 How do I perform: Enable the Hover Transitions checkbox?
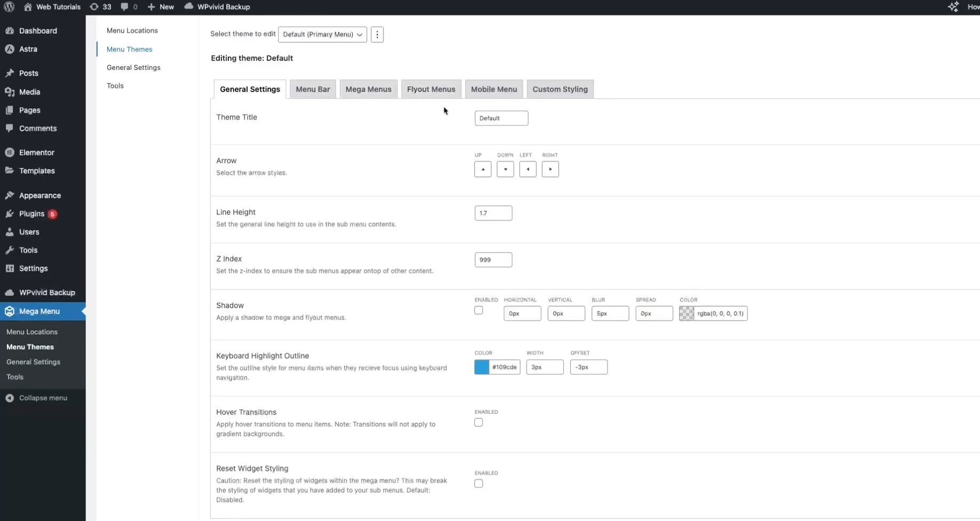click(x=479, y=423)
